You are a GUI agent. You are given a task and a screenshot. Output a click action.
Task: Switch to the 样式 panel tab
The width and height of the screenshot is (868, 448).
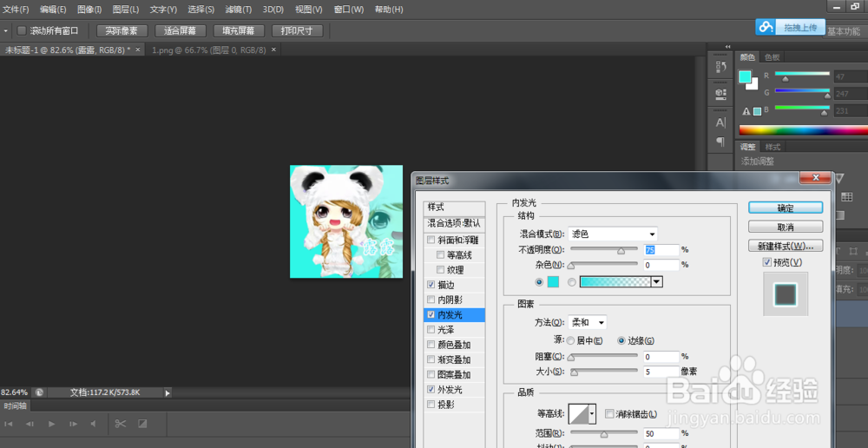pos(773,147)
